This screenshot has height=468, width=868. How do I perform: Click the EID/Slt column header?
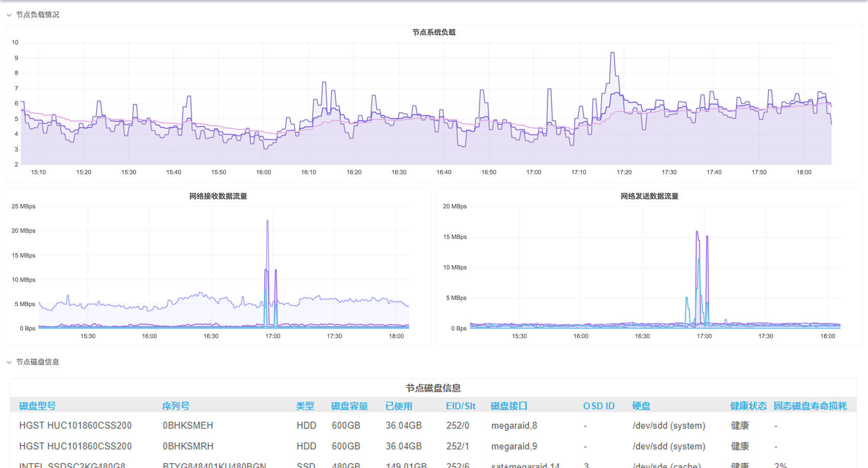tap(460, 406)
